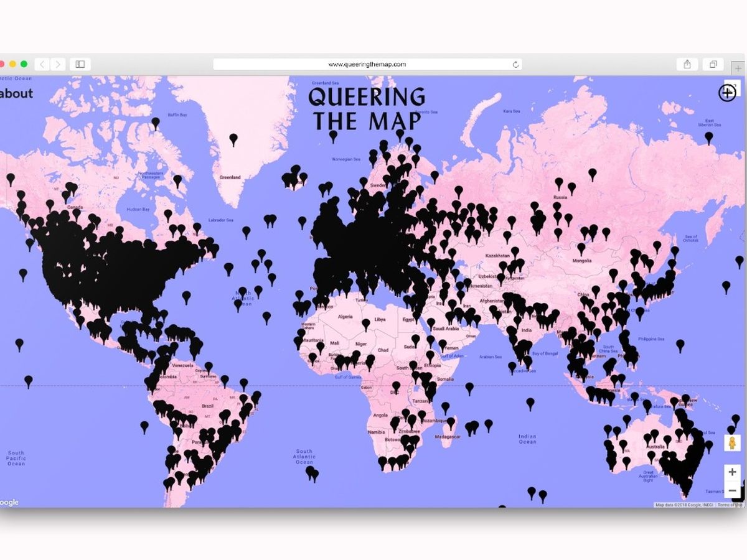Screen dimensions: 747x560
Task: Select the black pin on Greenland
Action: point(233,139)
